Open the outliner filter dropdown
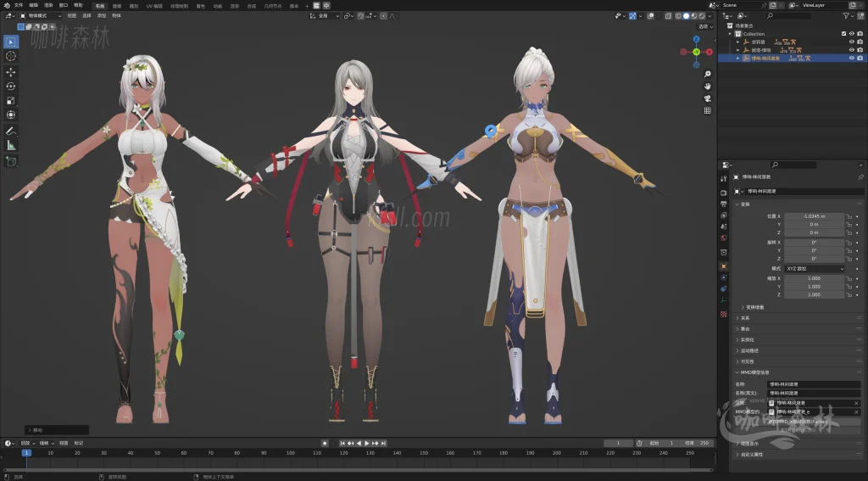This screenshot has width=868, height=481. point(849,16)
